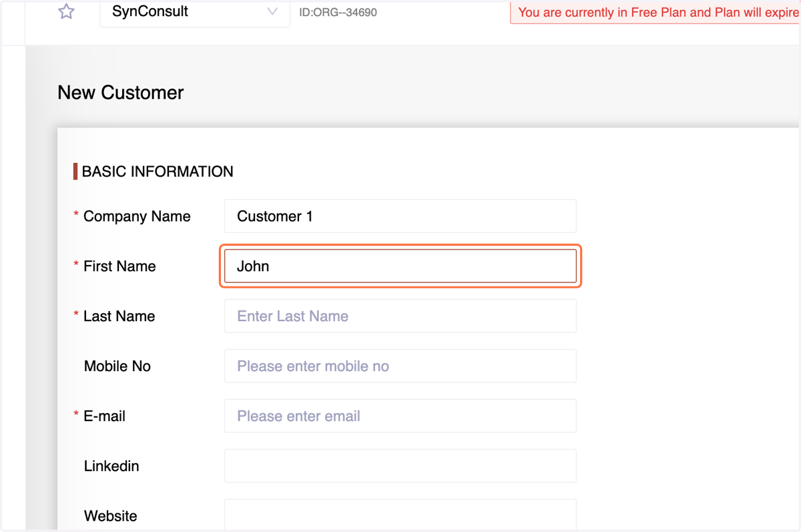
Task: Click the ID:ORG--34690 text
Action: 338,12
